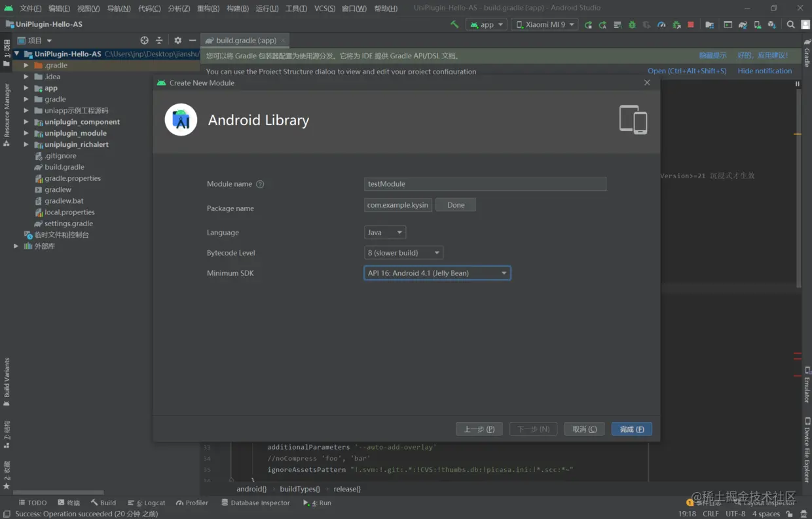Expand the .gradle folder

coord(26,66)
